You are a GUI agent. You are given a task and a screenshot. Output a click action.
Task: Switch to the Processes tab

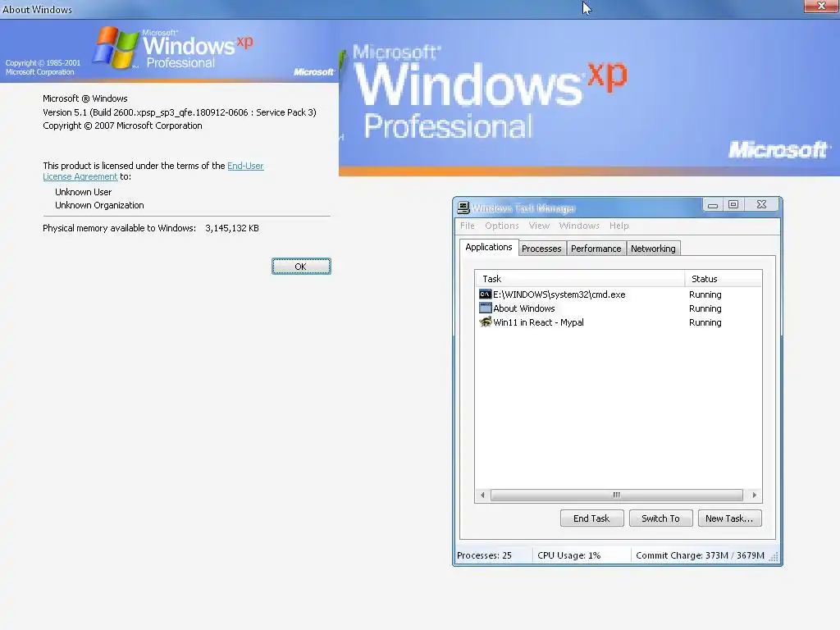point(541,249)
